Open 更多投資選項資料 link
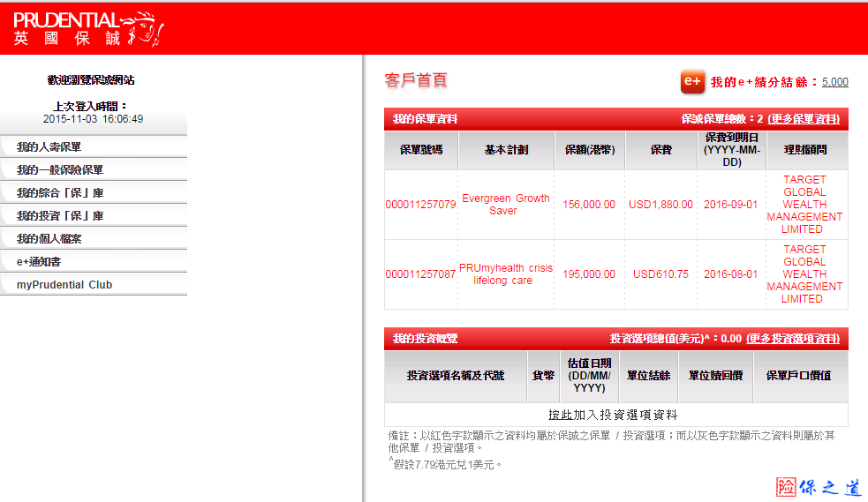The image size is (868, 502). point(793,339)
